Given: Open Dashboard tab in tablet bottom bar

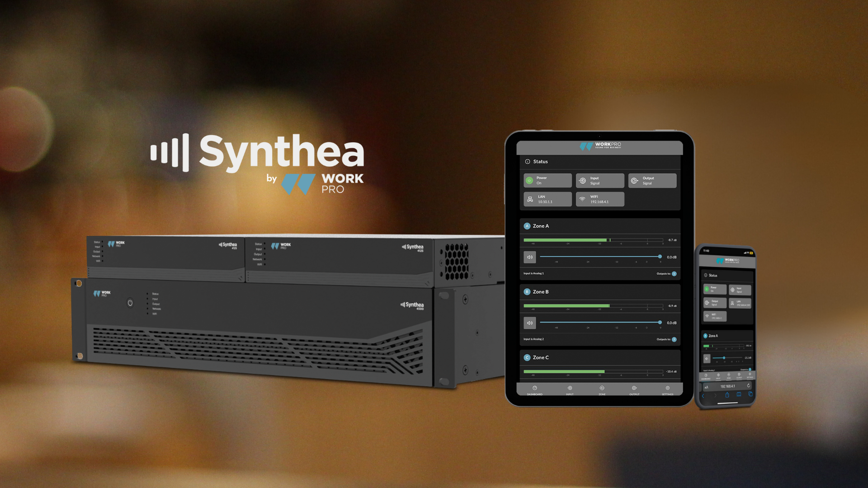Looking at the screenshot, I should click(534, 389).
